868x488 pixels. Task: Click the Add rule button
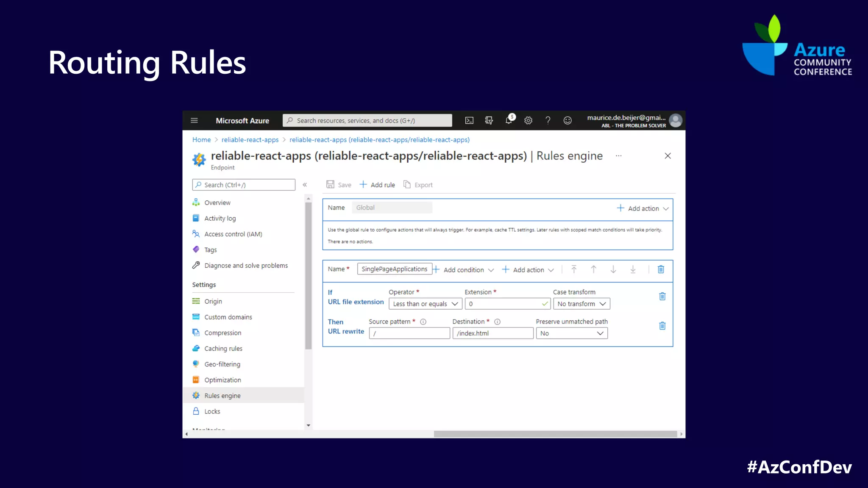point(377,185)
